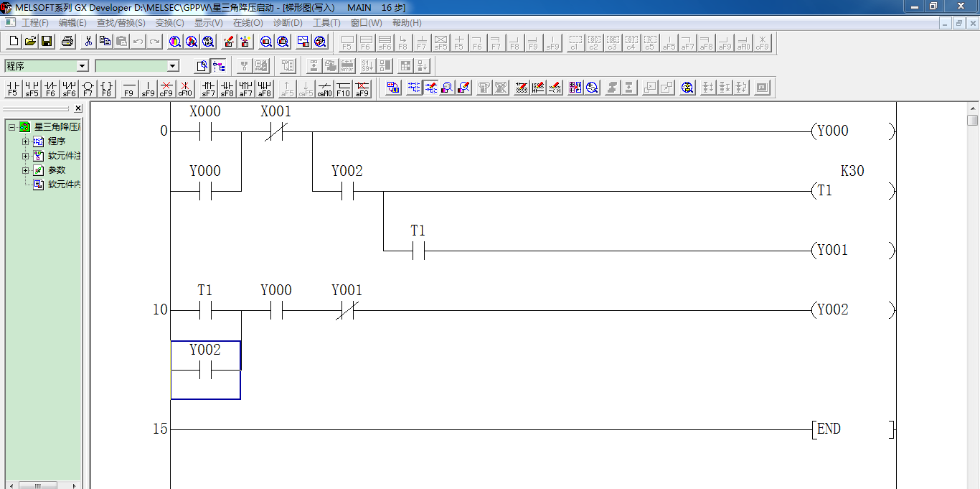Open the 变换(C) menu
This screenshot has height=489, width=980.
click(169, 23)
